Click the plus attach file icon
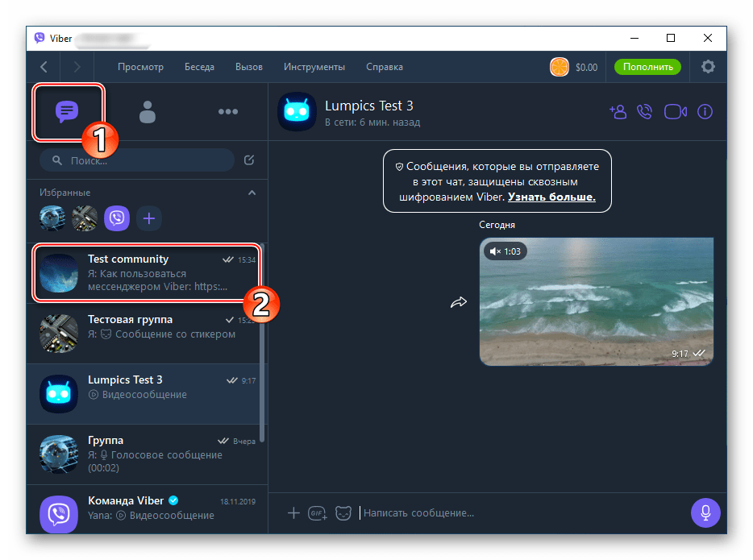Viewport: 753px width, 560px height. tap(293, 513)
